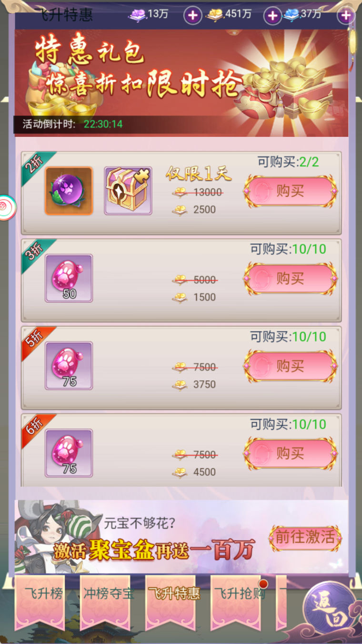
Task: Add more of the 13万 purple currency
Action: 192,16
